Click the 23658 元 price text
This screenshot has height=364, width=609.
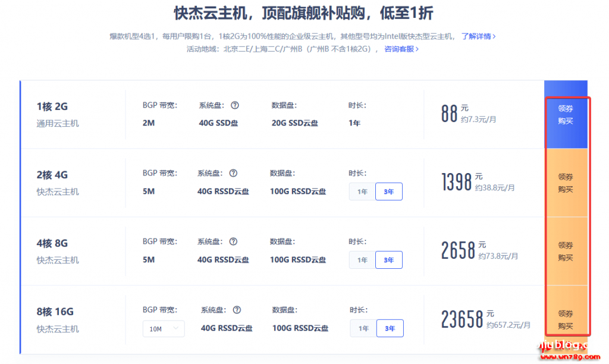point(462,319)
